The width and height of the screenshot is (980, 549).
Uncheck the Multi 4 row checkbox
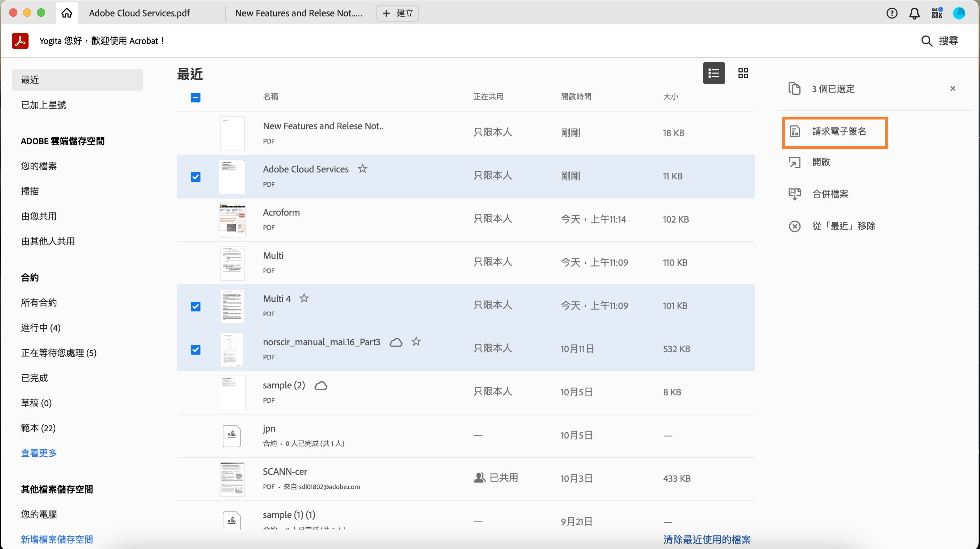(196, 307)
